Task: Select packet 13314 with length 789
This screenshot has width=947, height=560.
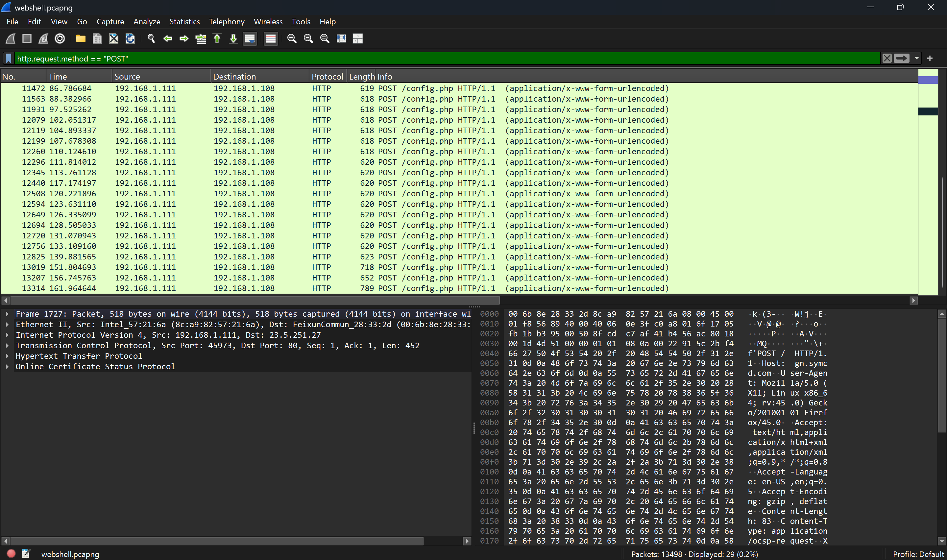Action: click(459, 288)
